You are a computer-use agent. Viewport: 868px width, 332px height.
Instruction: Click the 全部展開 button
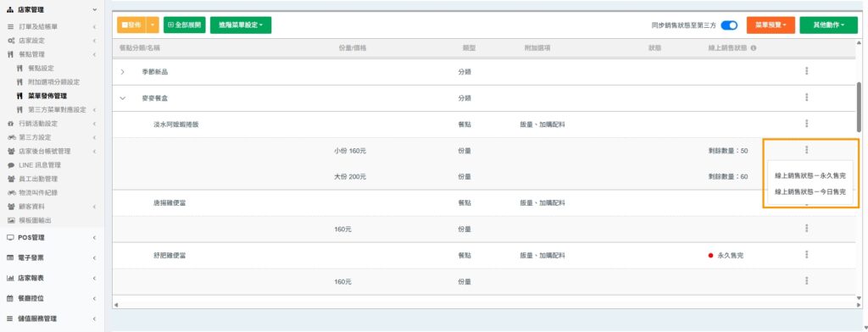click(x=184, y=25)
